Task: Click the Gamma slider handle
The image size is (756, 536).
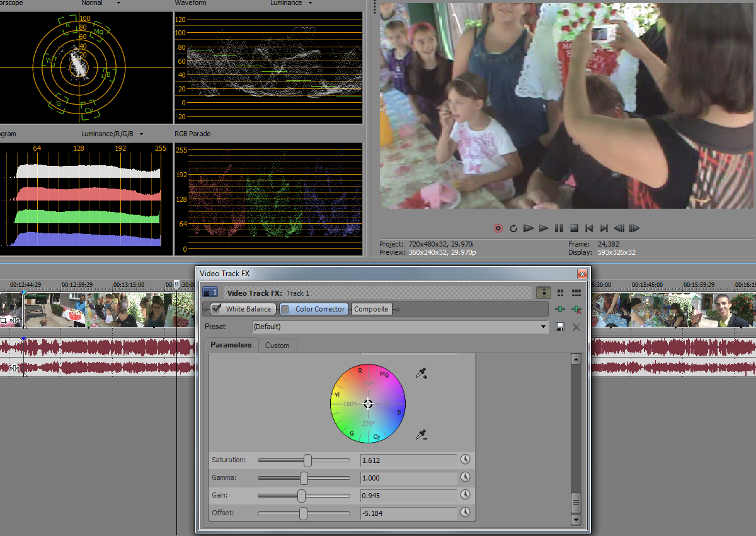Action: pos(304,478)
